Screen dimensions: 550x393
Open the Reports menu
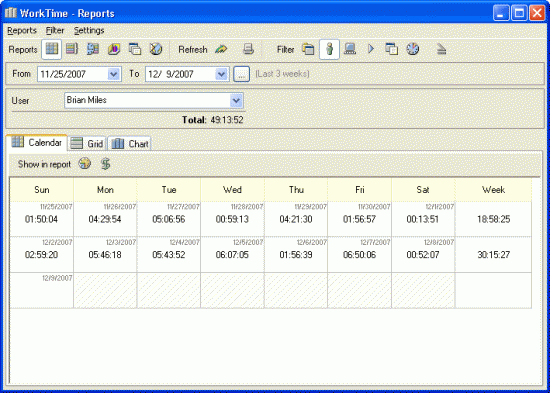22,31
